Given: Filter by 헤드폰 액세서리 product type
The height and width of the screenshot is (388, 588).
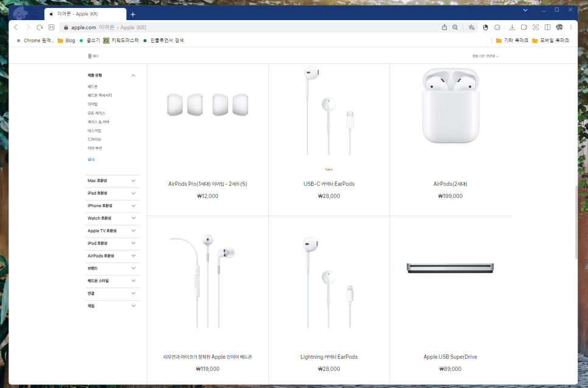Looking at the screenshot, I should [x=100, y=95].
